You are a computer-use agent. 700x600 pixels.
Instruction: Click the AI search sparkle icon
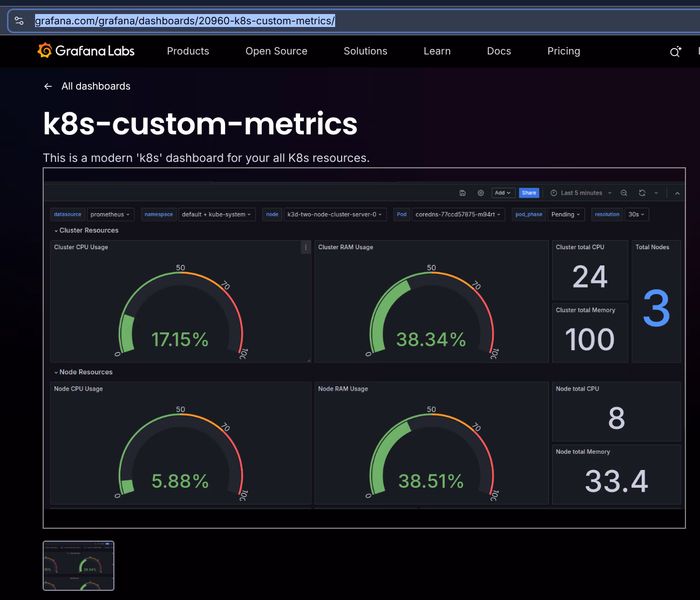pos(675,51)
